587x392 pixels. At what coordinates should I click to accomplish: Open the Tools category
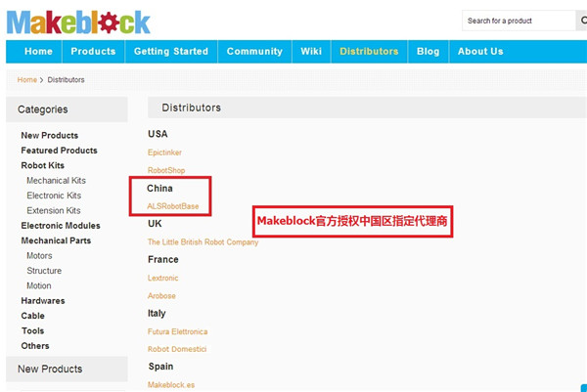(x=33, y=330)
